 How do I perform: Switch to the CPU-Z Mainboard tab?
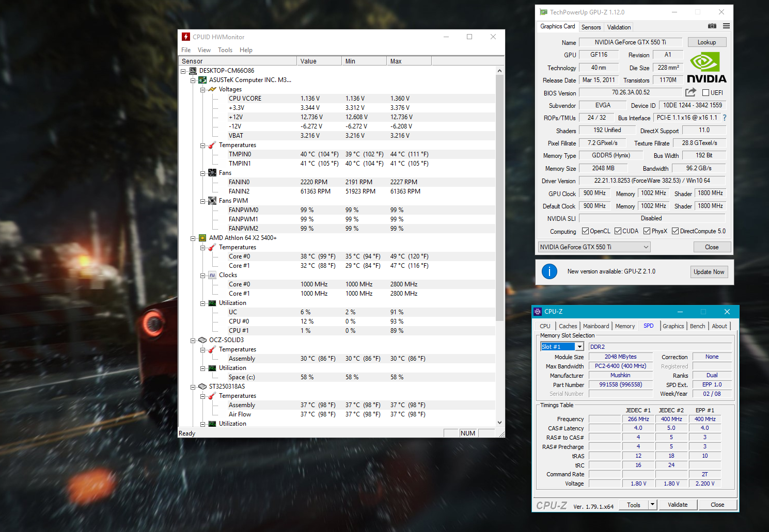pyautogui.click(x=596, y=326)
